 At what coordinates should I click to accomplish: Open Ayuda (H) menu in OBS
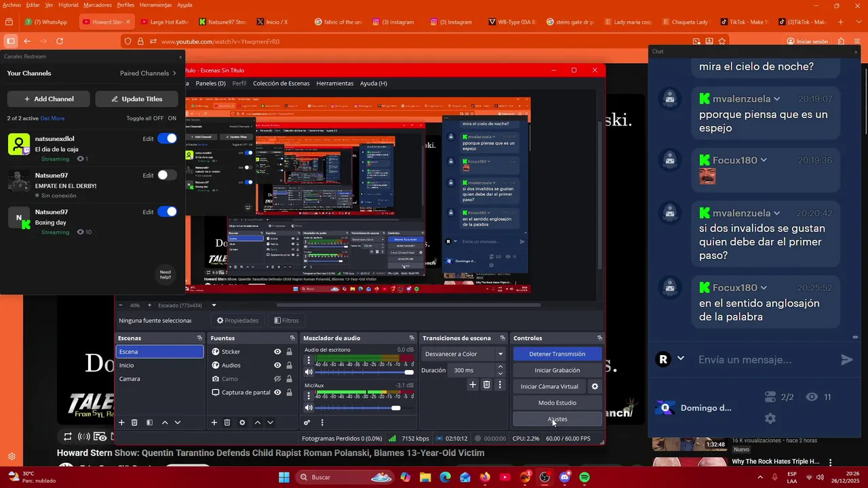point(374,83)
